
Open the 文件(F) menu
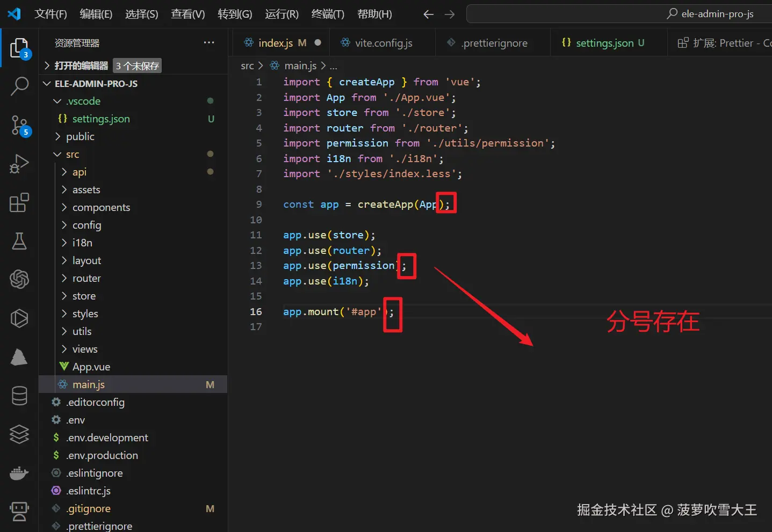pyautogui.click(x=50, y=14)
